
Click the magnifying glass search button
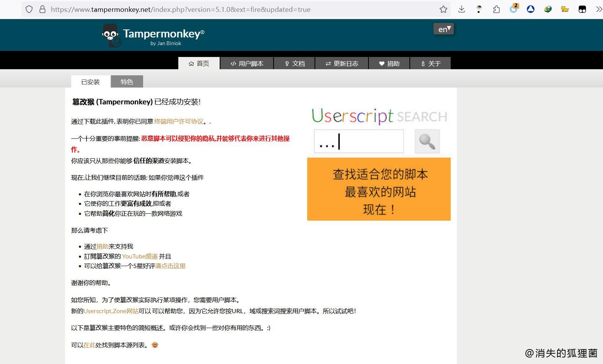click(427, 141)
